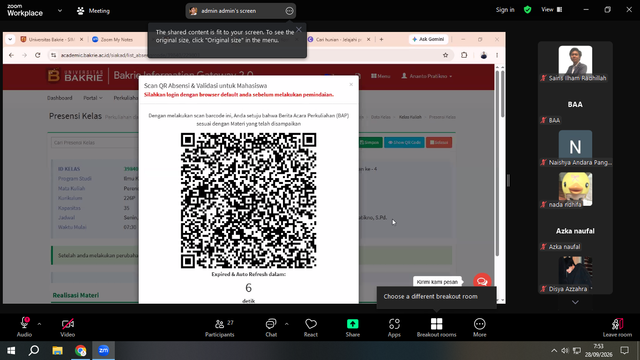
Task: Click the Universitas Bakrie logo
Action: tap(76, 76)
